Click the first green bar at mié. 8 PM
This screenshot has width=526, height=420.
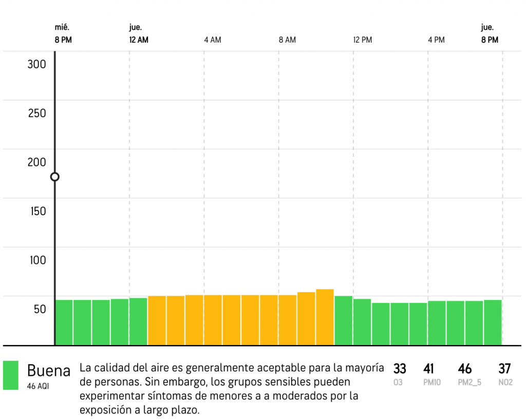click(x=64, y=322)
